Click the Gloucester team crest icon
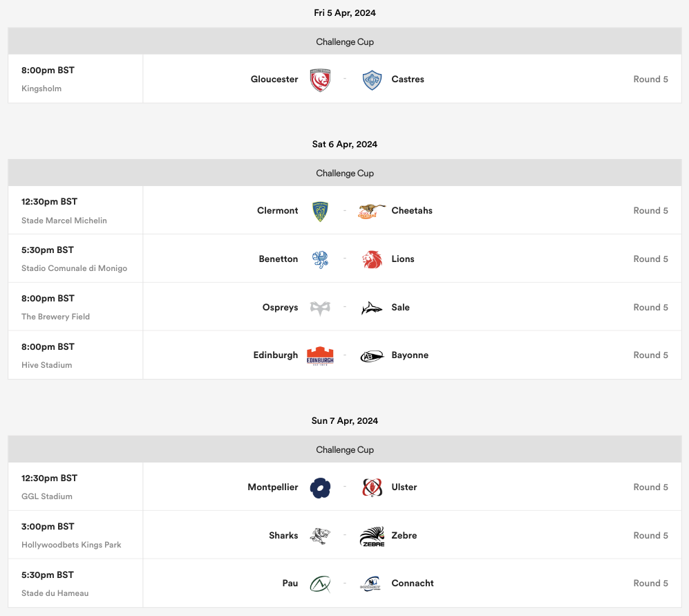689x616 pixels. [x=320, y=80]
